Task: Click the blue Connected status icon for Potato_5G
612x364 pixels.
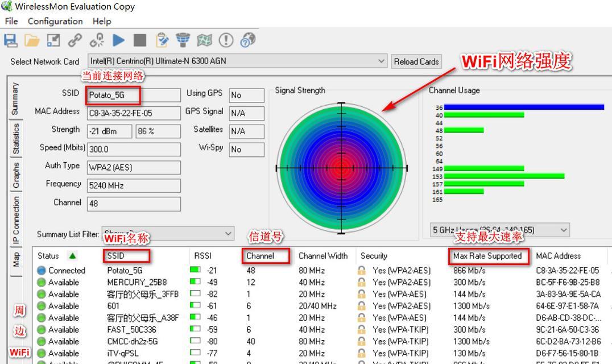Action: pyautogui.click(x=42, y=270)
